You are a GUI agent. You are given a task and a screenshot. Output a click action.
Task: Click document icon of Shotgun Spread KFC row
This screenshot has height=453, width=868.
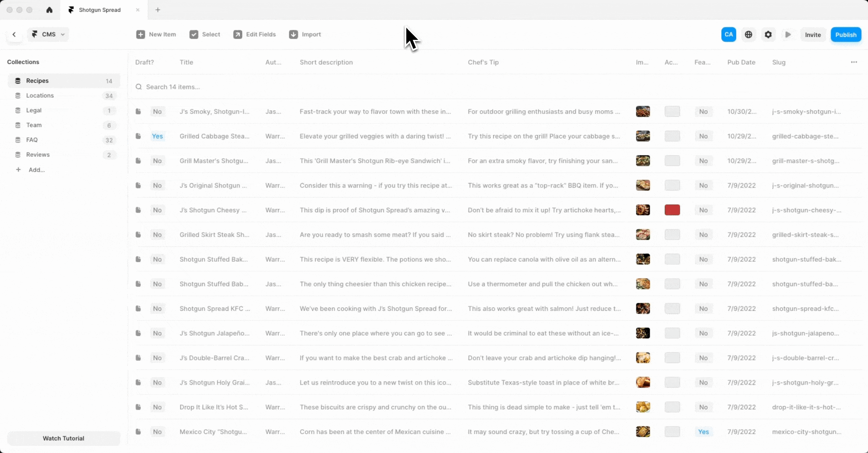click(138, 308)
